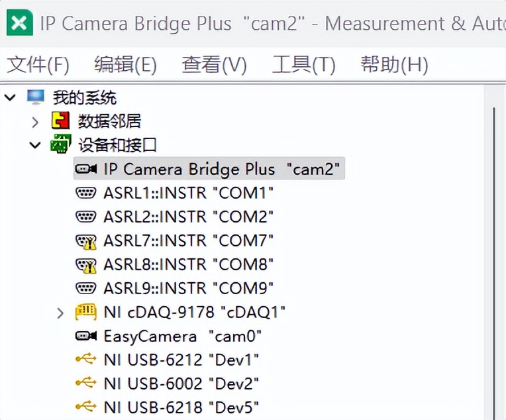
Task: Open the File (文件) menu
Action: [x=38, y=64]
